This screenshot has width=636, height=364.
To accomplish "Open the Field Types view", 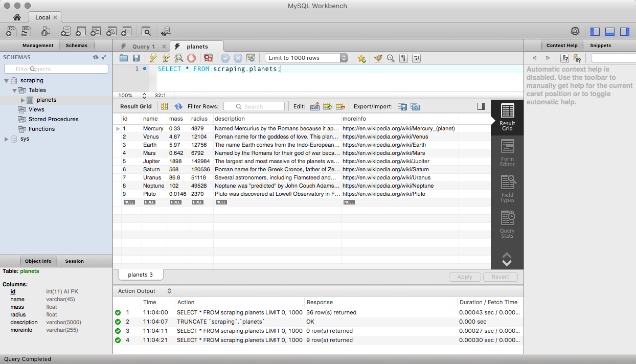I will point(507,189).
